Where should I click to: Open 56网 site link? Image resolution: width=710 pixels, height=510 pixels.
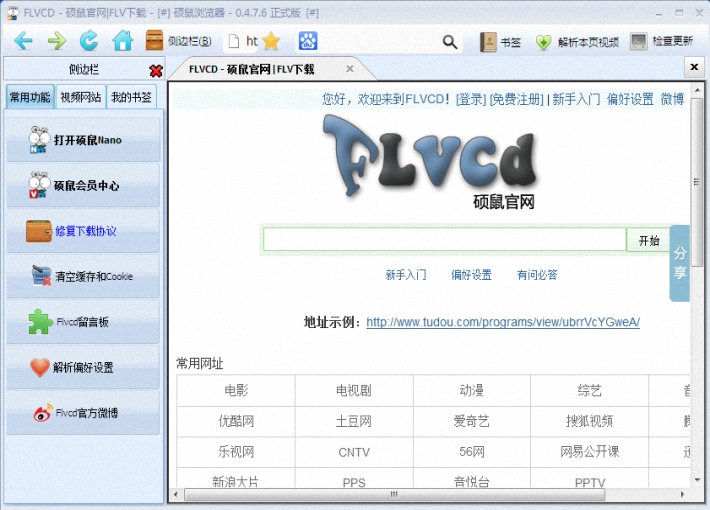471,452
